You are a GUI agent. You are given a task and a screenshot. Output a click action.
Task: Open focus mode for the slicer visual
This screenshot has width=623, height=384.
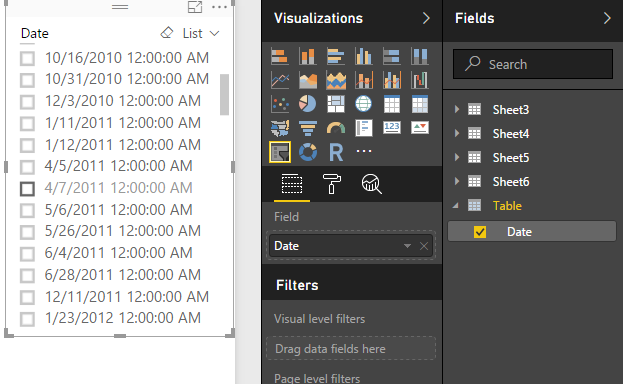pos(195,7)
